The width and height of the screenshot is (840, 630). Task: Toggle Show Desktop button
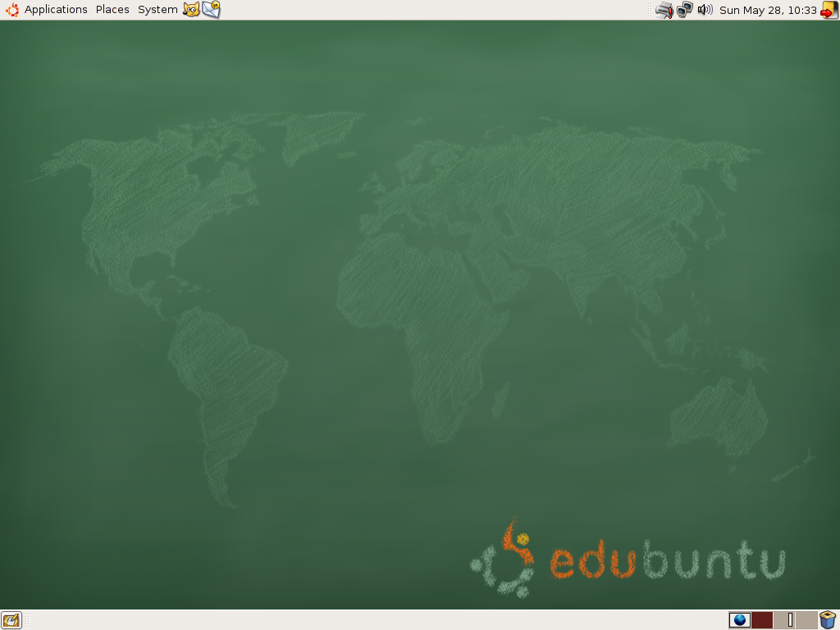click(11, 620)
